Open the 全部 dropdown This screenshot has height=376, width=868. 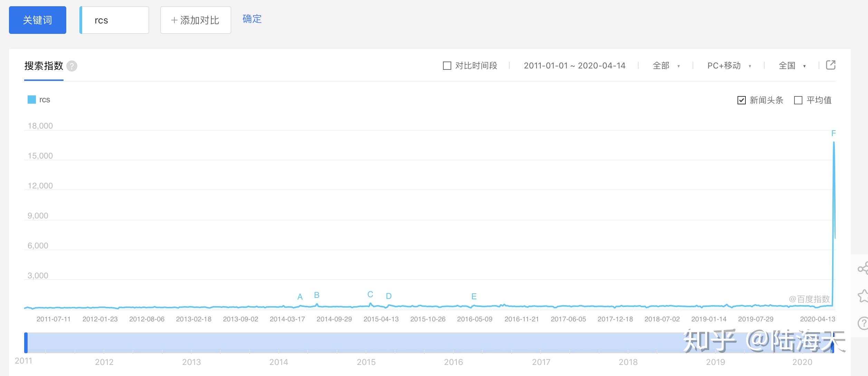pyautogui.click(x=666, y=65)
